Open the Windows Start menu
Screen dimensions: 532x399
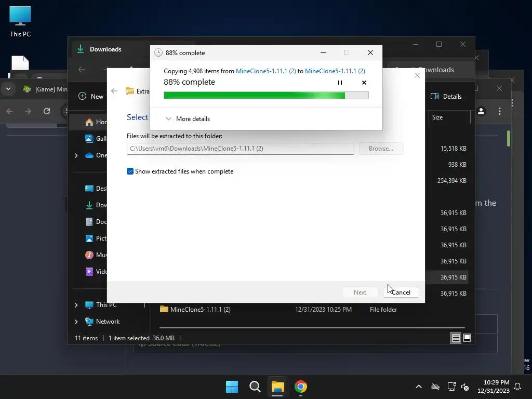coord(232,387)
